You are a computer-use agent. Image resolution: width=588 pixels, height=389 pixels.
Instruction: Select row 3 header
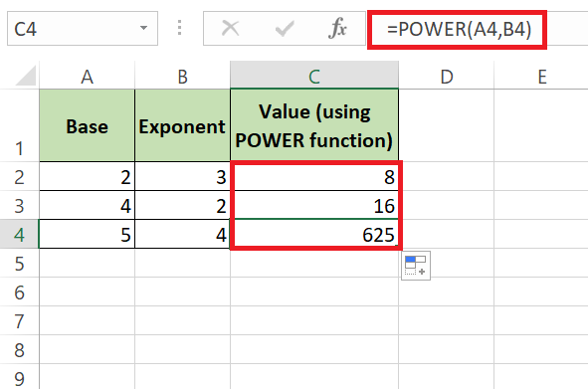(x=20, y=206)
